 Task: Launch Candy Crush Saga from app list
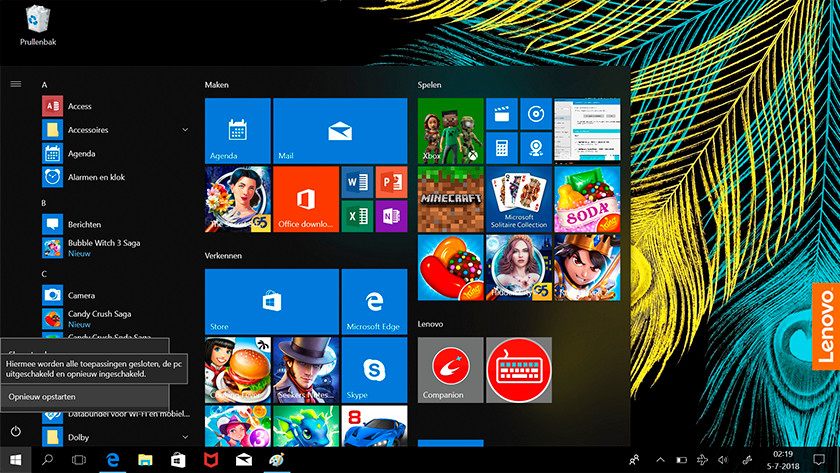pyautogui.click(x=115, y=319)
